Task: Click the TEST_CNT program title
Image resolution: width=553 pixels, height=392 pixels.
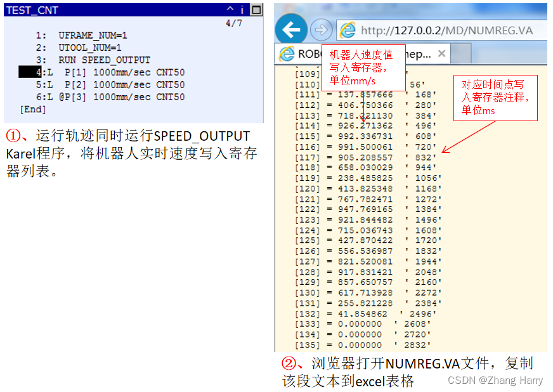Action: [x=32, y=10]
